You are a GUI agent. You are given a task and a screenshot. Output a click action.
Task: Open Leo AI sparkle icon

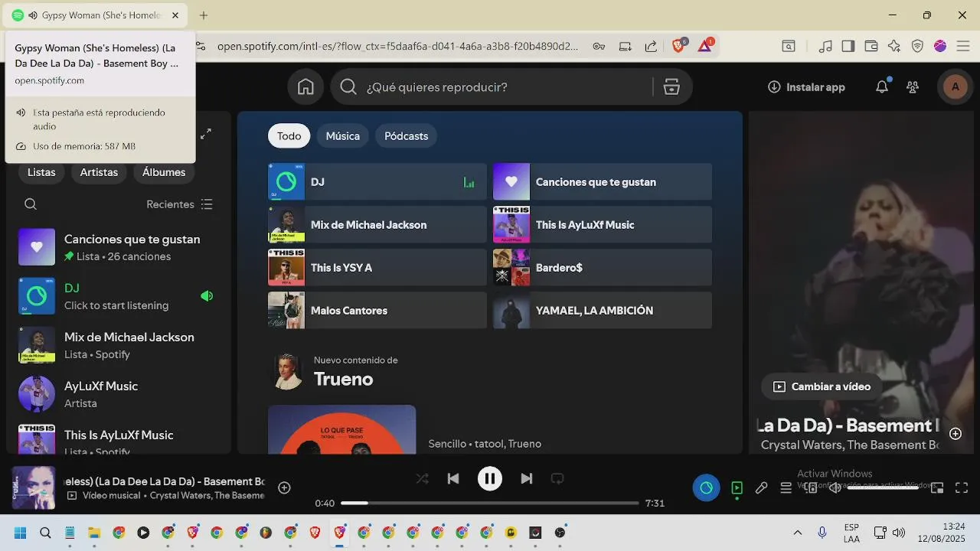[893, 46]
